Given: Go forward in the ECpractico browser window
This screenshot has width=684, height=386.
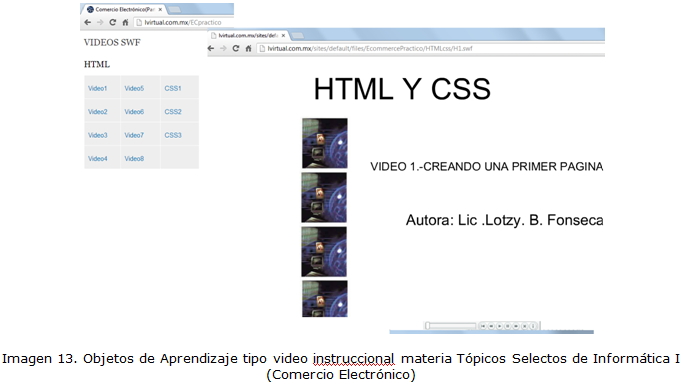Looking at the screenshot, I should (x=100, y=22).
